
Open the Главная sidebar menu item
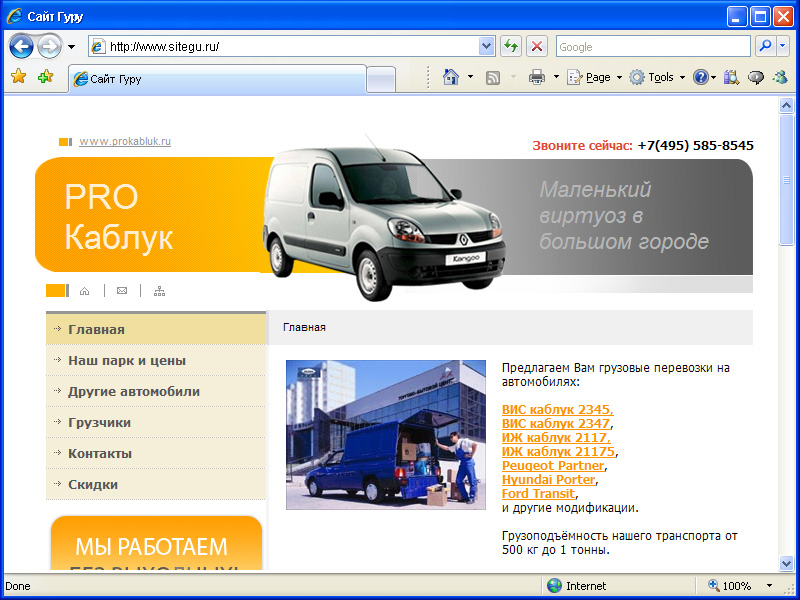click(156, 329)
